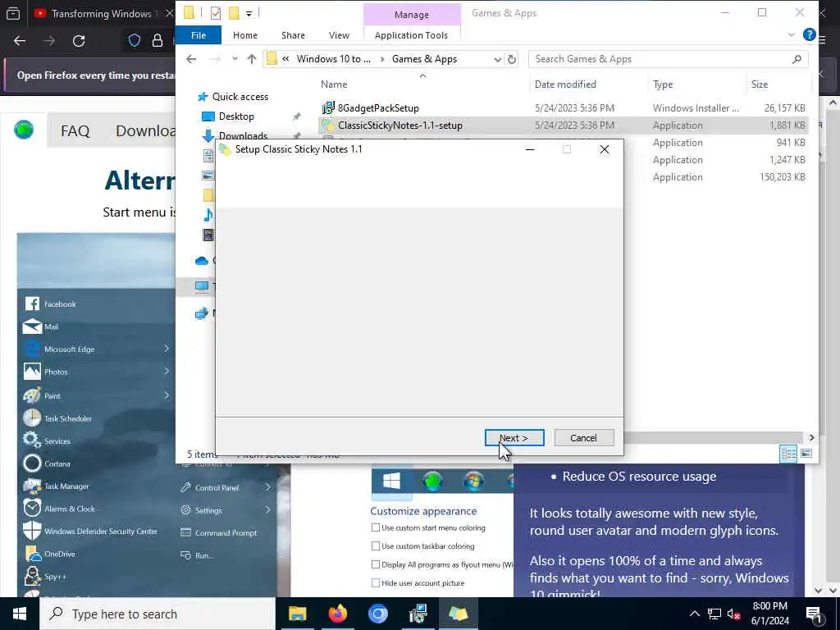
Task: Show hidden system tray icons
Action: click(x=694, y=614)
